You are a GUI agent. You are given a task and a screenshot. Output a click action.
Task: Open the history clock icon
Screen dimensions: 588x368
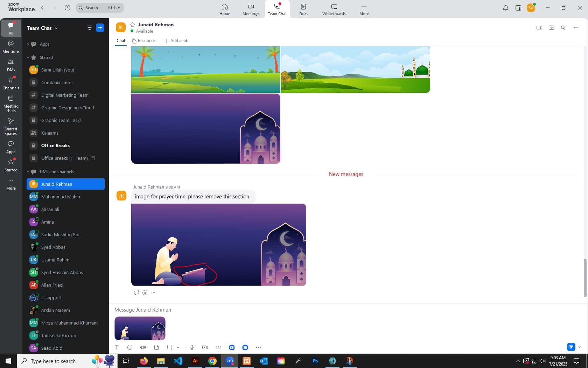[x=68, y=7]
